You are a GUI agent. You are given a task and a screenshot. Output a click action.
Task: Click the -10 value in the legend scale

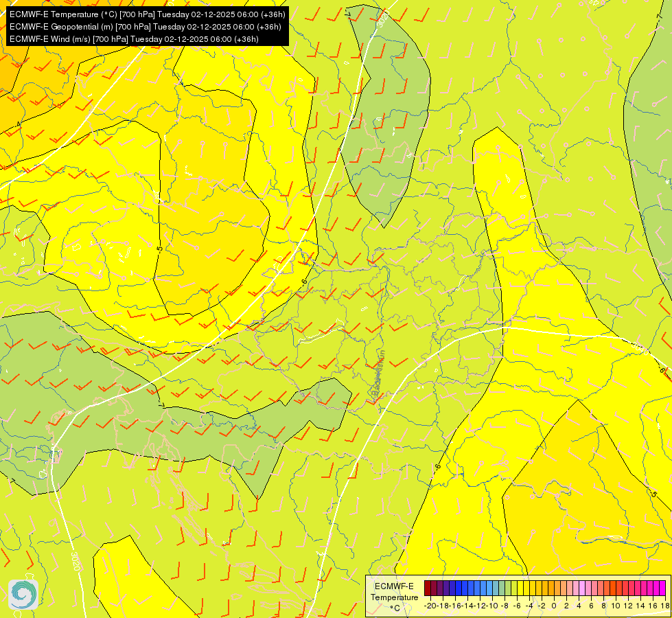[492, 606]
